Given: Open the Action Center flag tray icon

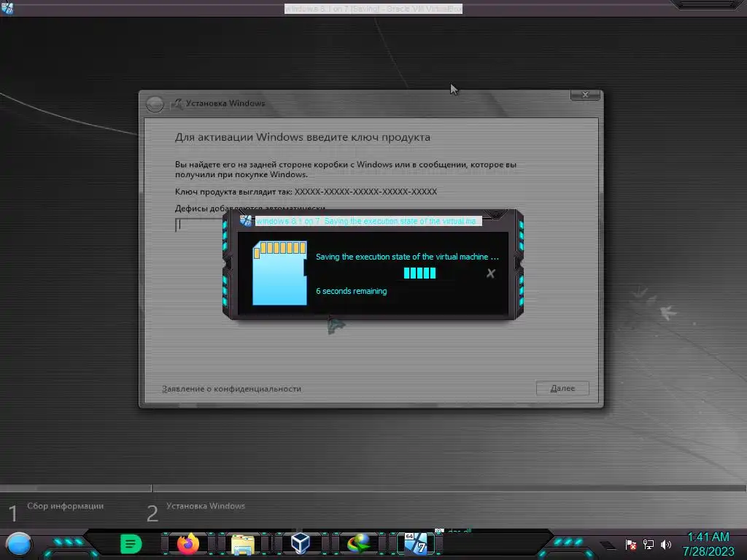Looking at the screenshot, I should pyautogui.click(x=631, y=544).
